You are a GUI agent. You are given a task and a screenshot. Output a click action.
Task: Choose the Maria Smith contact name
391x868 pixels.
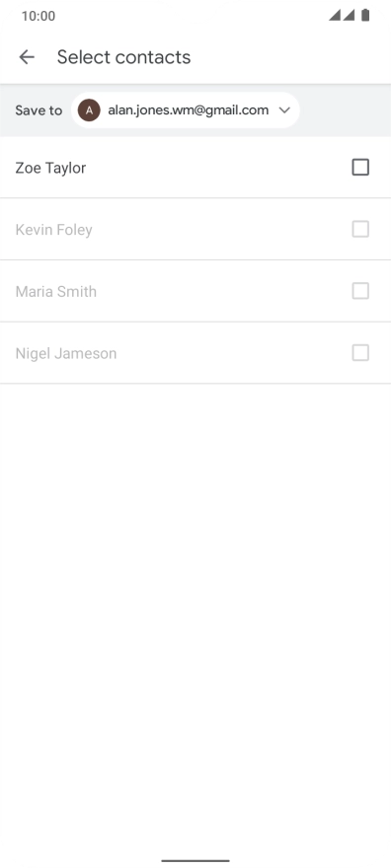(x=56, y=292)
